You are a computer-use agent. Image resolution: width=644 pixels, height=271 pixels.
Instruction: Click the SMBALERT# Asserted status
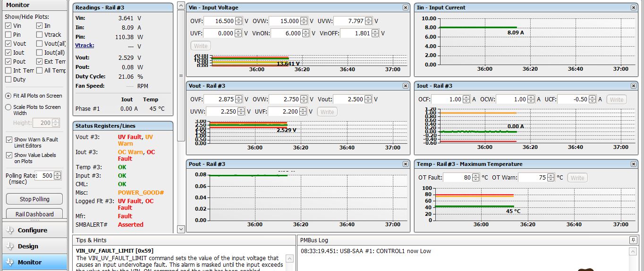tap(131, 224)
